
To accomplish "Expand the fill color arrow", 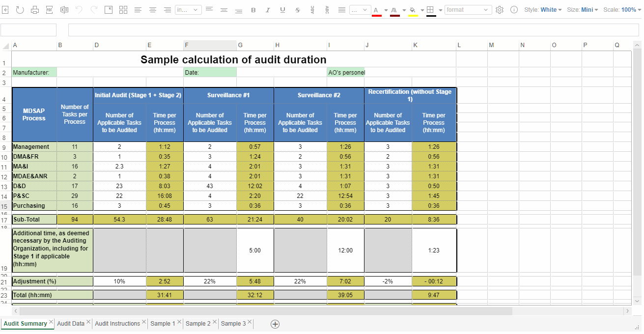I will pyautogui.click(x=422, y=10).
